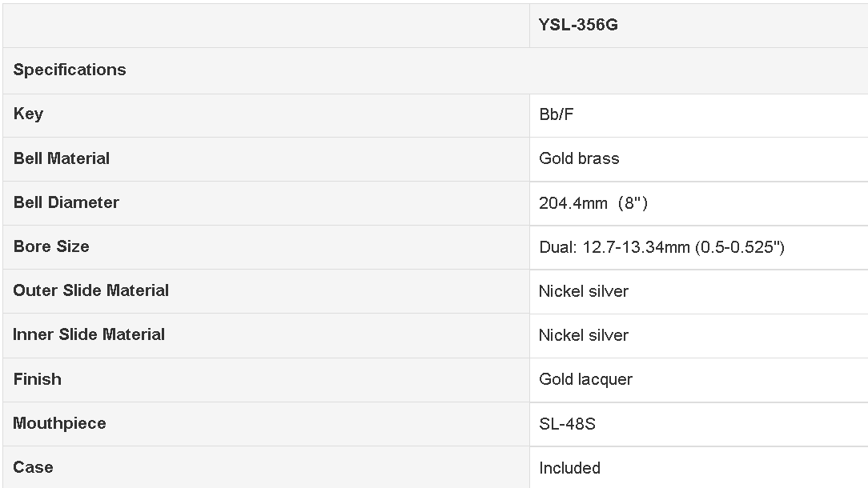Select the Gold lacquer value
Screen dimensions: 868x488
click(585, 380)
